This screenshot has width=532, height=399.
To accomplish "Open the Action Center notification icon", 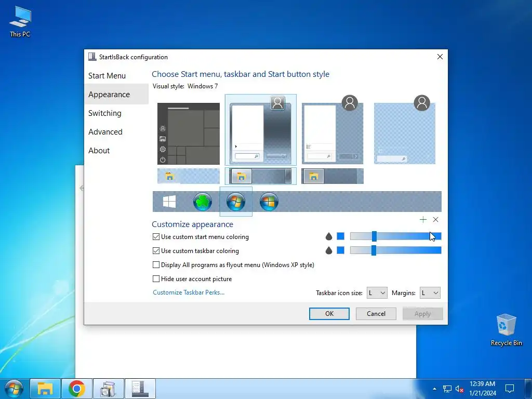I will (510, 389).
